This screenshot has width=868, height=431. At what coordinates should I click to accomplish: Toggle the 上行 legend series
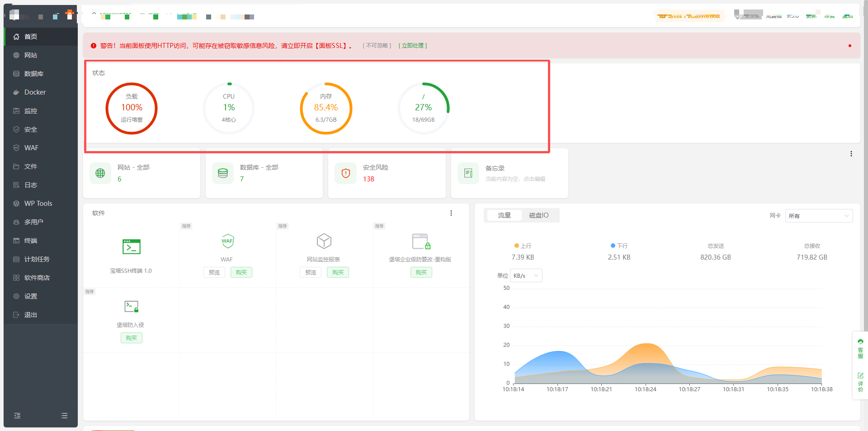click(x=523, y=246)
